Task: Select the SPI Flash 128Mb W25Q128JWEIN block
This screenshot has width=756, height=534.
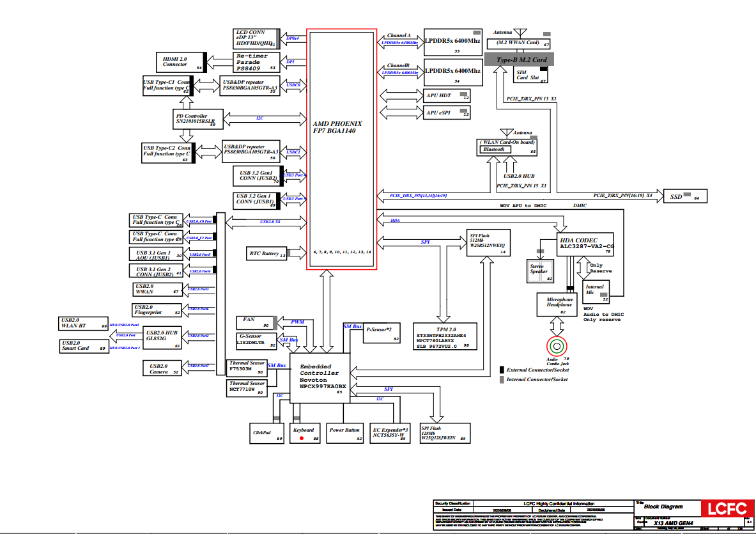Action: coord(445,433)
